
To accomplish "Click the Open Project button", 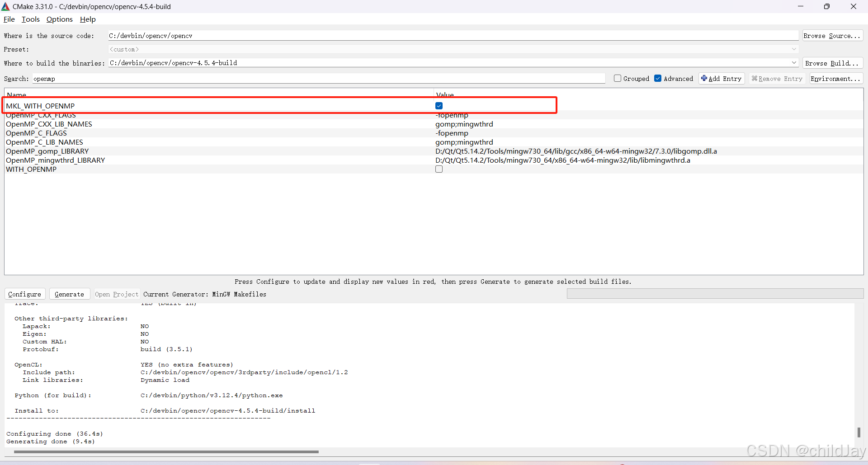I will click(x=117, y=294).
